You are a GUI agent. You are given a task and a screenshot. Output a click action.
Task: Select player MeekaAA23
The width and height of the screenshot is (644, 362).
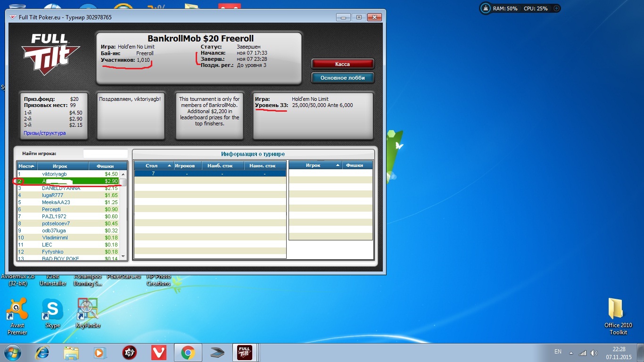click(68, 202)
